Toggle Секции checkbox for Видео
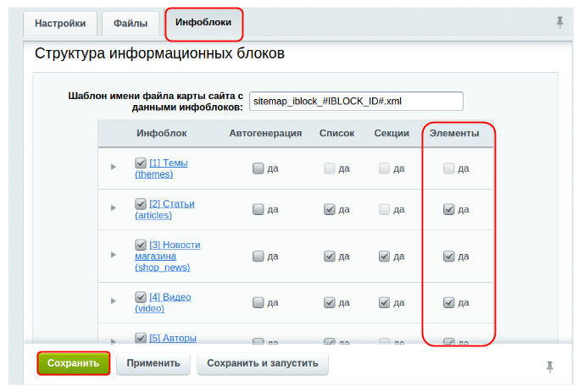The width and height of the screenshot is (578, 392). tap(385, 302)
